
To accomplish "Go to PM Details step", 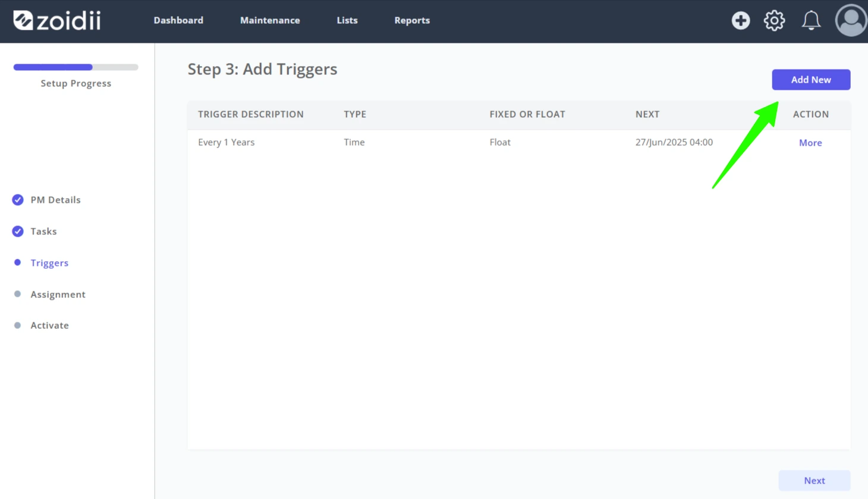I will [55, 200].
